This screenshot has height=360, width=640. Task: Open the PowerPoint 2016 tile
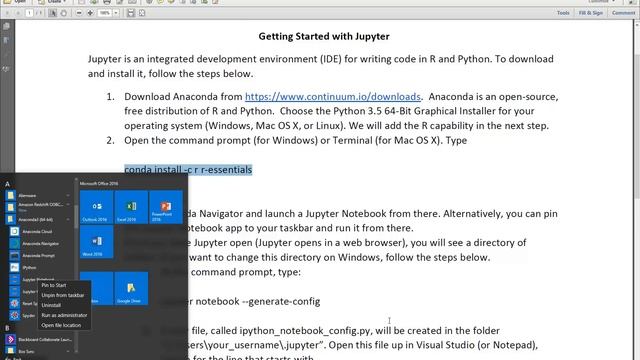166,207
